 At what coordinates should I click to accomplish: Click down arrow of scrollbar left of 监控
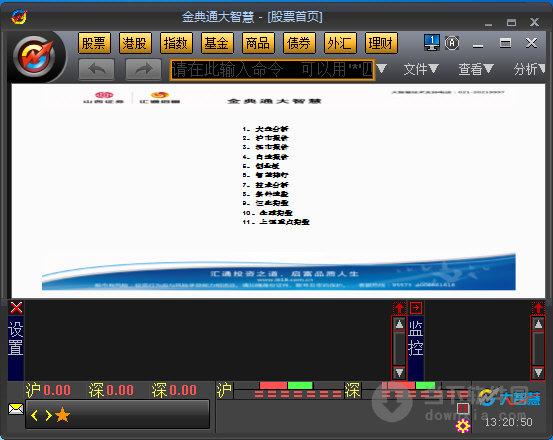coord(399,372)
